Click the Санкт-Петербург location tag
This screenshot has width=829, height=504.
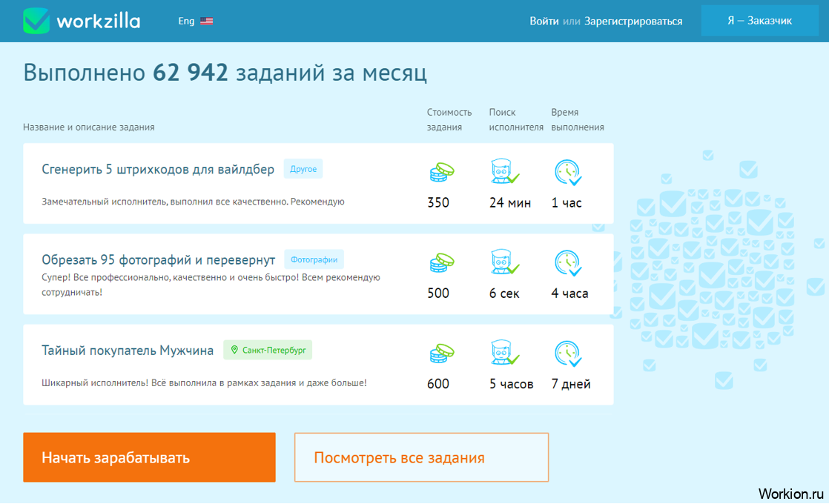click(268, 350)
